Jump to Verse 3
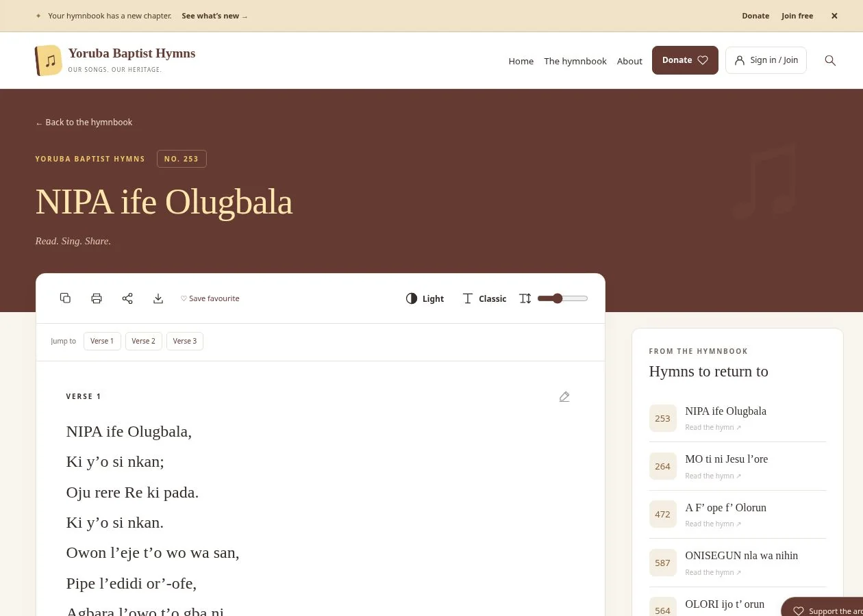 185,341
